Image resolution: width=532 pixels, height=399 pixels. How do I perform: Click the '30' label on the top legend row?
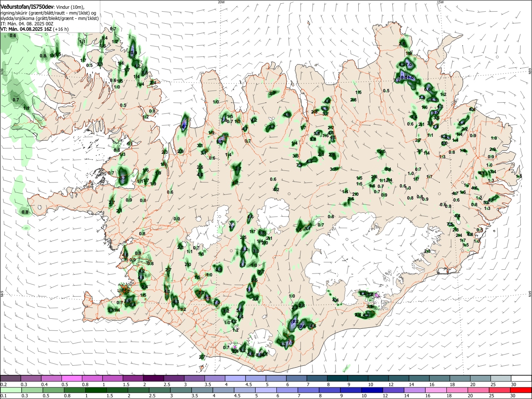(514, 384)
